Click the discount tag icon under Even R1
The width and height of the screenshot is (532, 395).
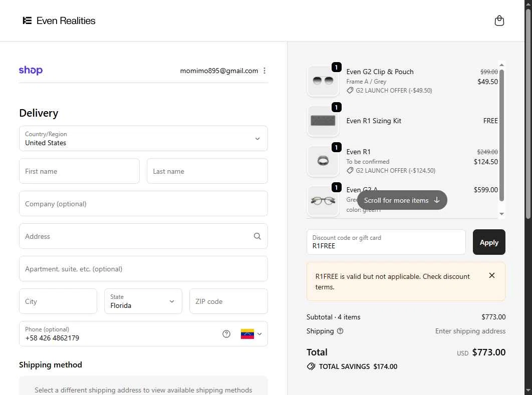350,170
